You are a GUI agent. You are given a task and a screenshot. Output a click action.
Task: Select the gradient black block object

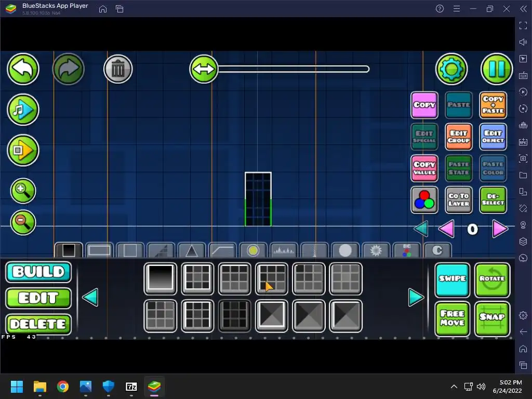161,278
